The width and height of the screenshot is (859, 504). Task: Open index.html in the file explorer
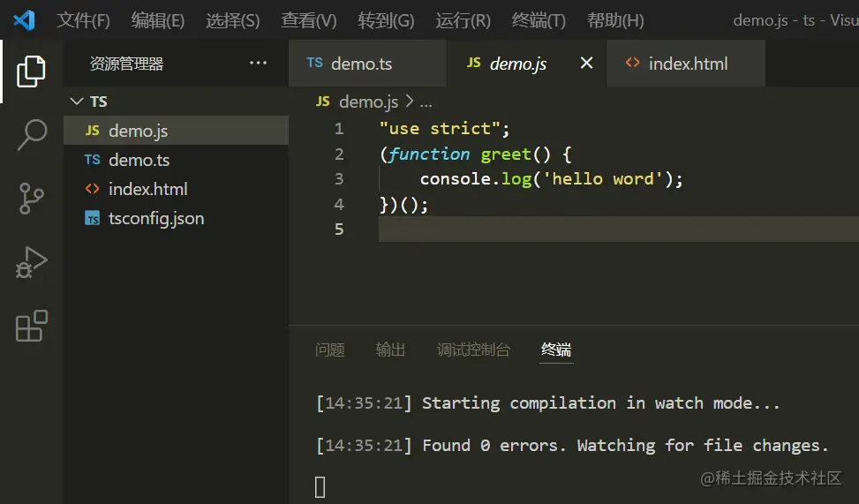tap(176, 189)
